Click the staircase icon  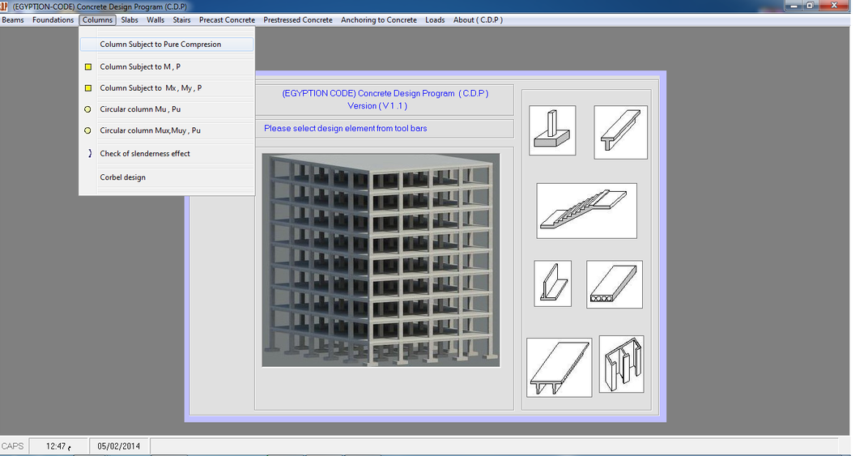pos(586,211)
